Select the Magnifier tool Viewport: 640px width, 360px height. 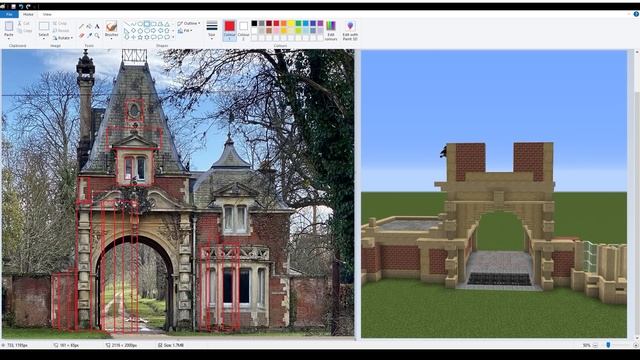click(97, 36)
